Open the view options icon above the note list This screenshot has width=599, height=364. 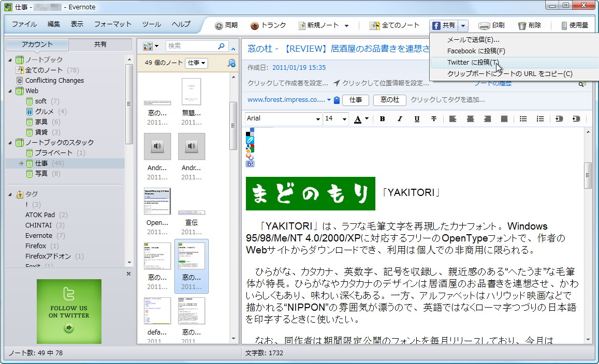click(x=149, y=45)
